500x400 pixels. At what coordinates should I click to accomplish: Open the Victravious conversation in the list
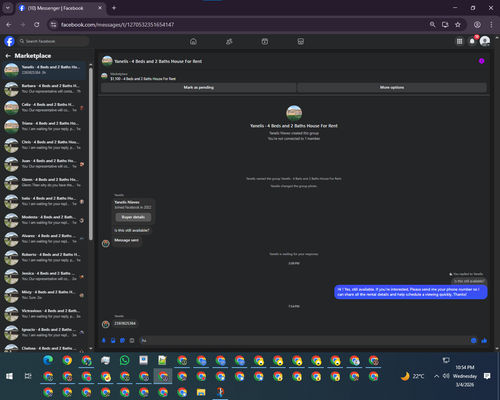pos(44,314)
